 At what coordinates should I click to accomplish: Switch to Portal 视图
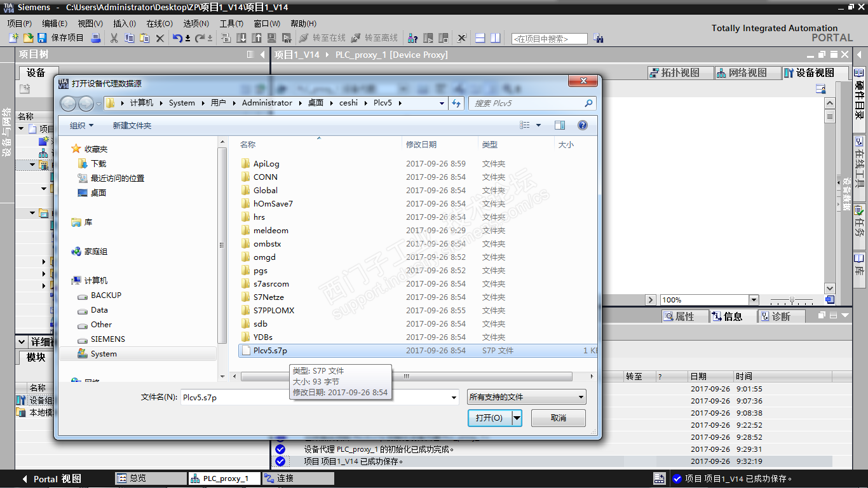(x=51, y=479)
